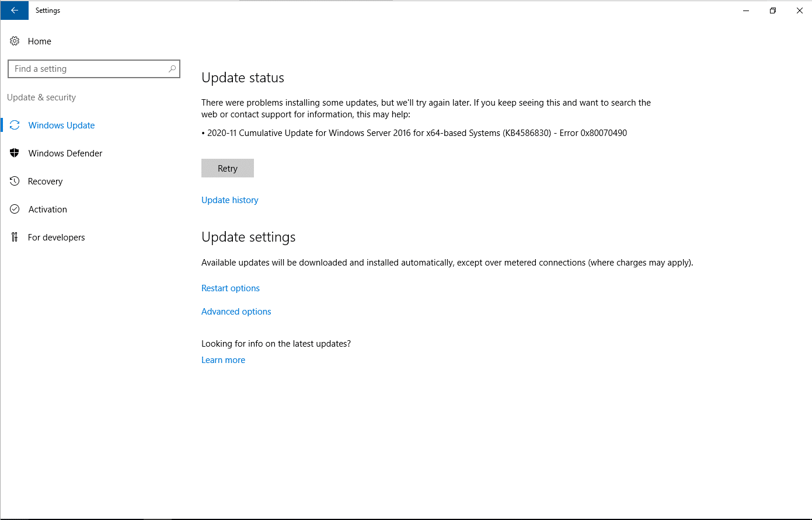
Task: Click the Activation checkmark icon
Action: point(15,210)
